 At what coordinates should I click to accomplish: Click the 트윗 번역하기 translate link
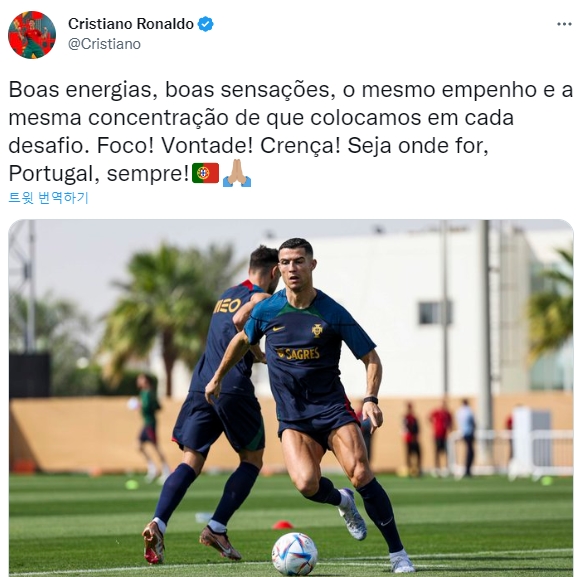tap(48, 198)
